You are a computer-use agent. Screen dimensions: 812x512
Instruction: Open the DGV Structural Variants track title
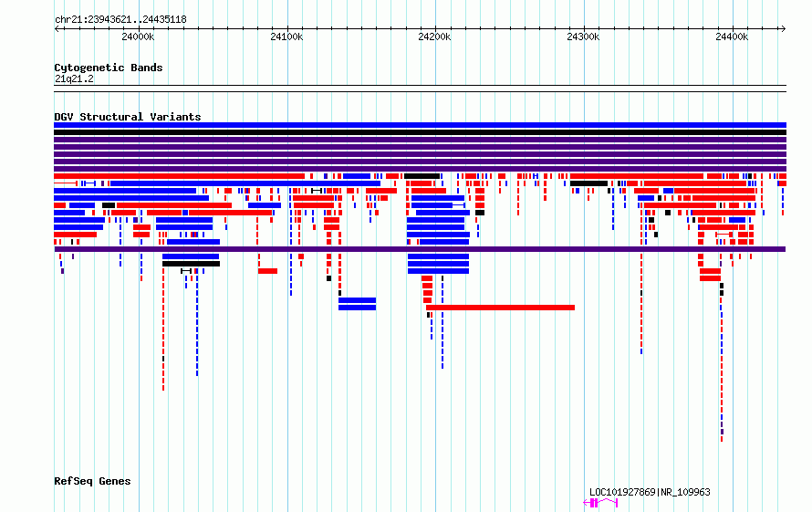(x=128, y=117)
